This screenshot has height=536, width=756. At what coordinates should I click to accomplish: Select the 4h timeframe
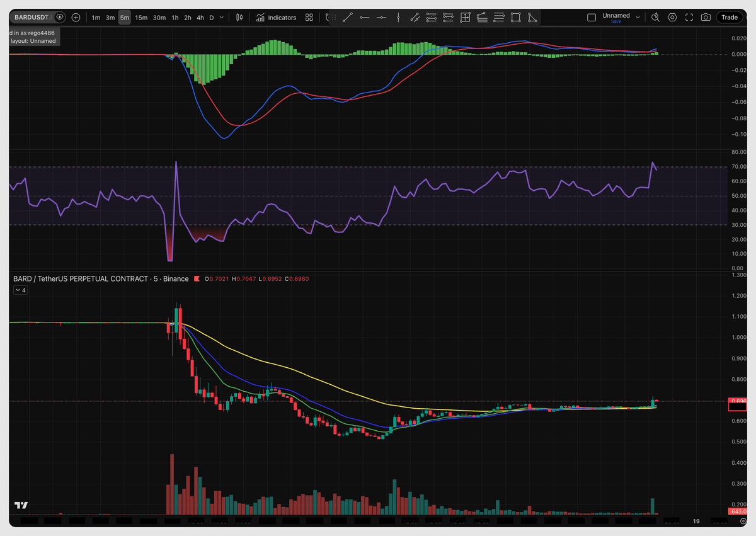[x=200, y=18]
